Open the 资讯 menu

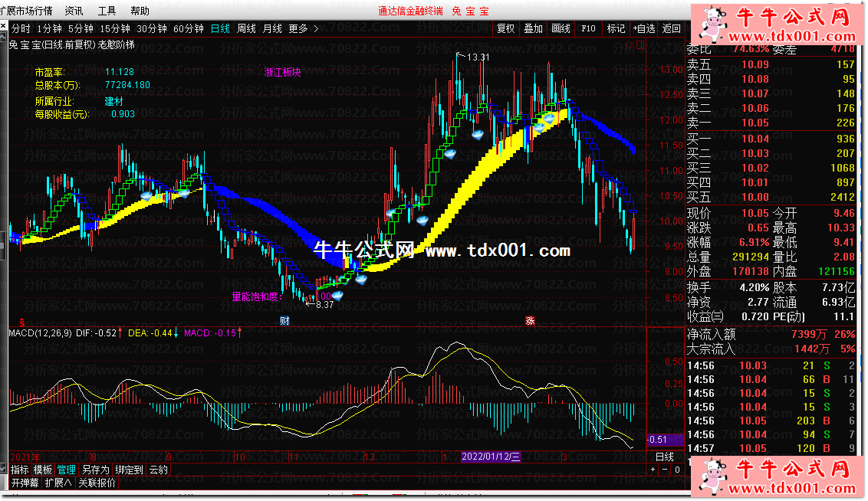click(x=74, y=11)
